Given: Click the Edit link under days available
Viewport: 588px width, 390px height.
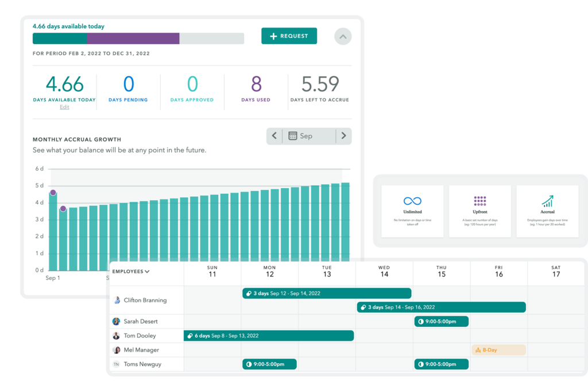Looking at the screenshot, I should pyautogui.click(x=64, y=107).
